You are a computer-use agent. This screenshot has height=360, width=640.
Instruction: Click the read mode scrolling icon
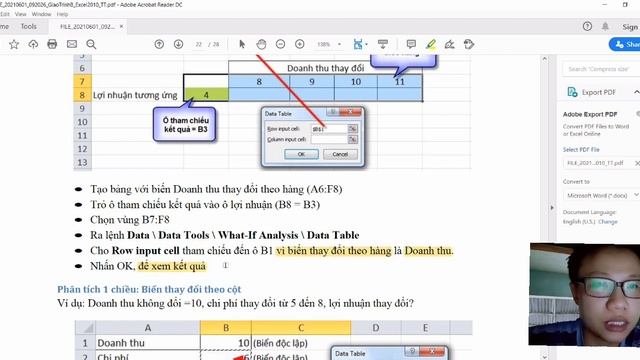coord(383,44)
